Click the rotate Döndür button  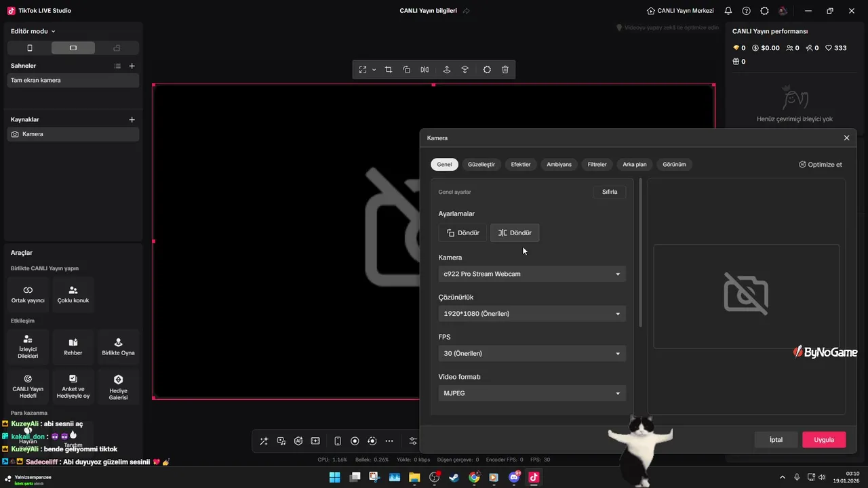(x=462, y=232)
